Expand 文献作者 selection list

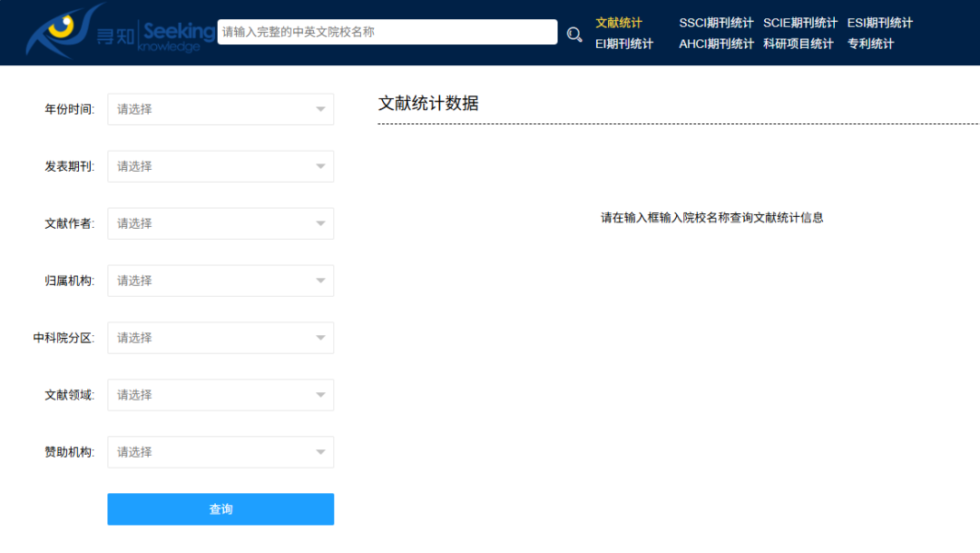pyautogui.click(x=220, y=223)
